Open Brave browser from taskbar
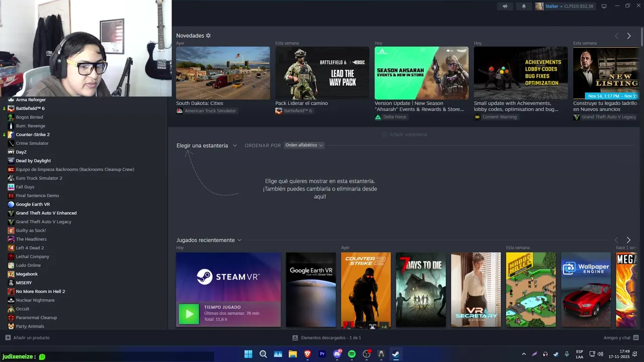 click(x=307, y=354)
